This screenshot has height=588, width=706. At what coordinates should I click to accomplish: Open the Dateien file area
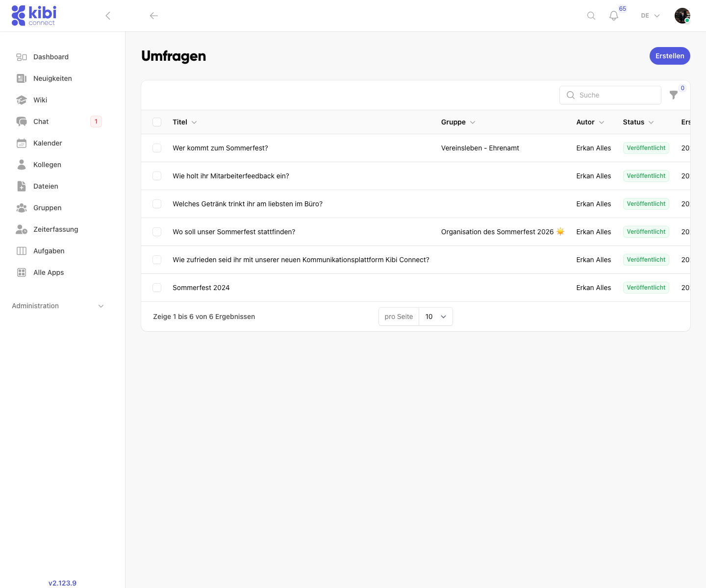click(x=45, y=186)
